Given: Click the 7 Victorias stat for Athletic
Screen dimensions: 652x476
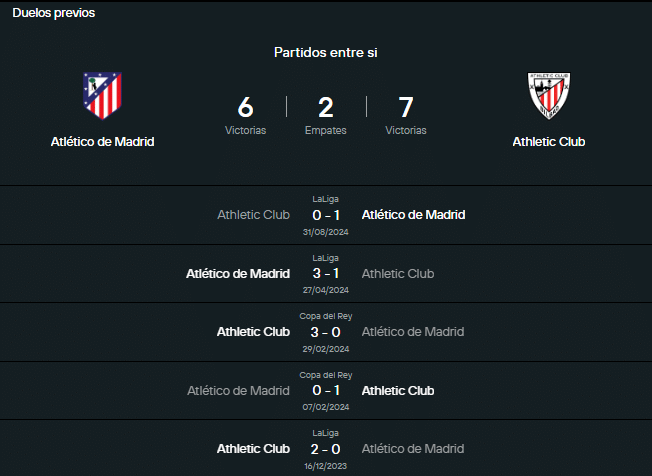Looking at the screenshot, I should point(406,115).
